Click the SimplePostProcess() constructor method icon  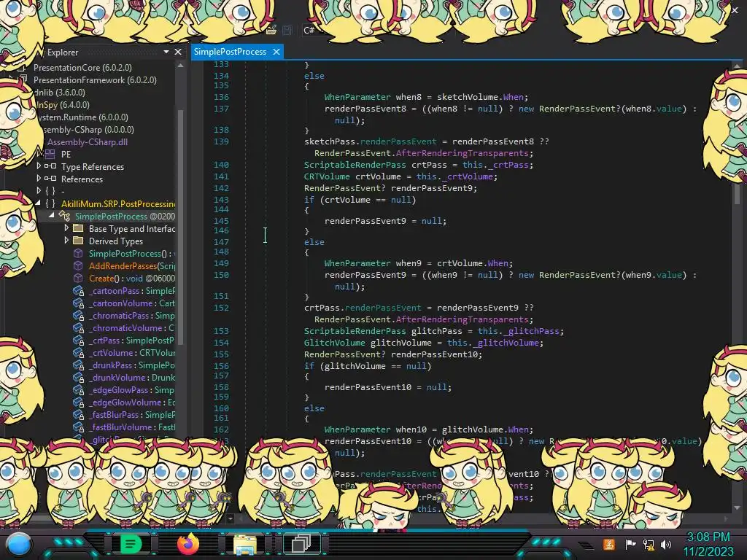(77, 253)
